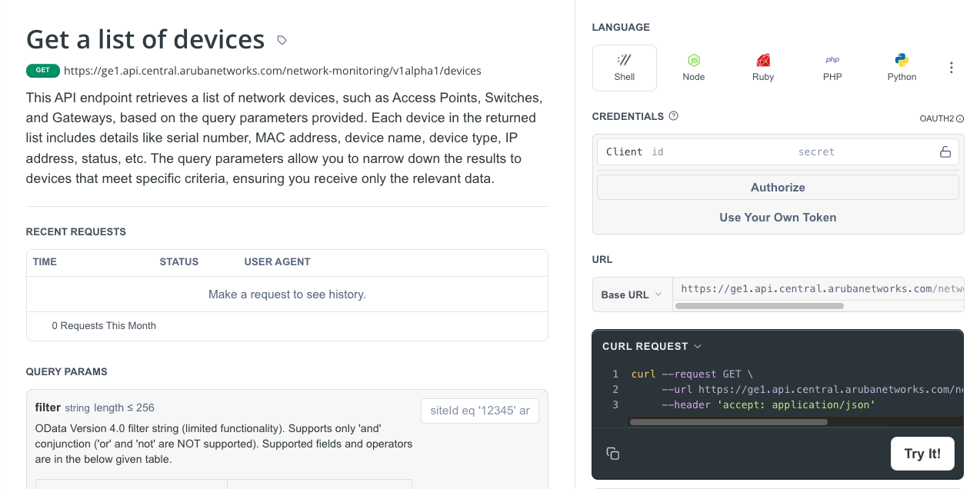This screenshot has height=489, width=980.
Task: Expand the CURL REQUEST dropdown
Action: (x=652, y=346)
